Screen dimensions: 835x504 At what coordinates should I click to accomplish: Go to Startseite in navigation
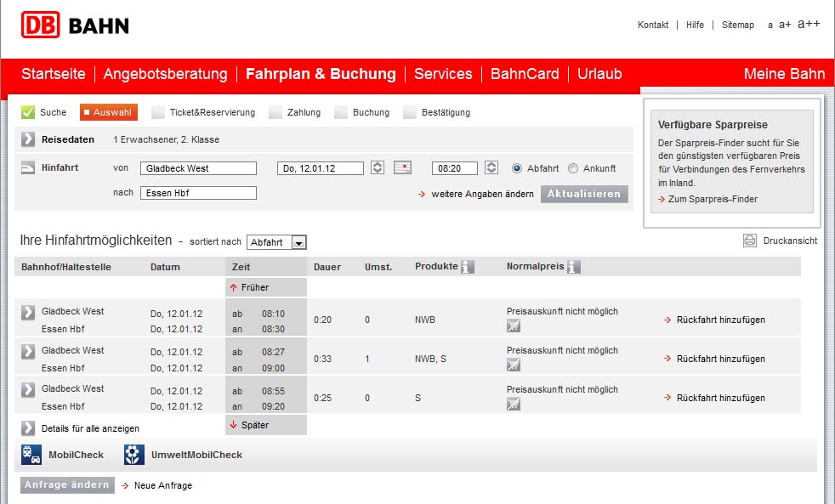click(x=54, y=73)
